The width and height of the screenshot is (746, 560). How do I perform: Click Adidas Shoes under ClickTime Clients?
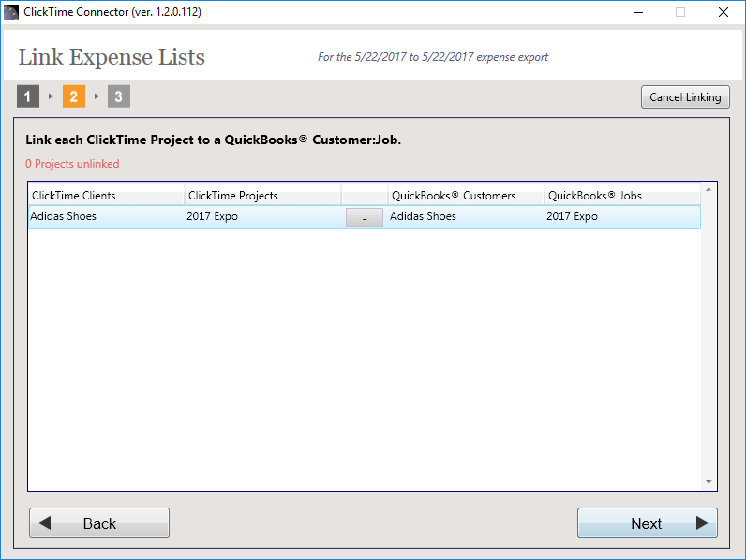(64, 216)
